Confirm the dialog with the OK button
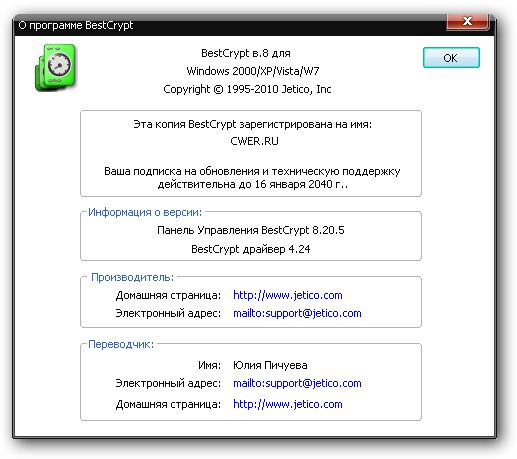The width and height of the screenshot is (517, 459). point(451,58)
